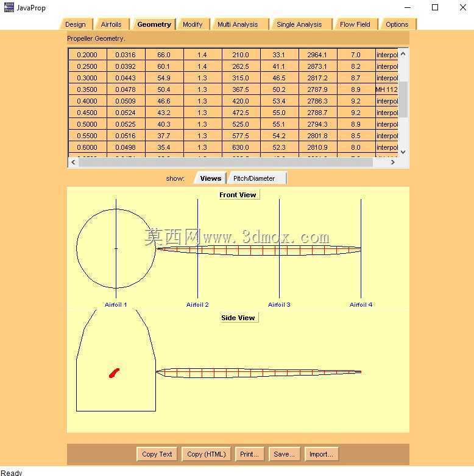Viewport: 474px width, 476px height.
Task: Click the Save... button
Action: pos(284,454)
